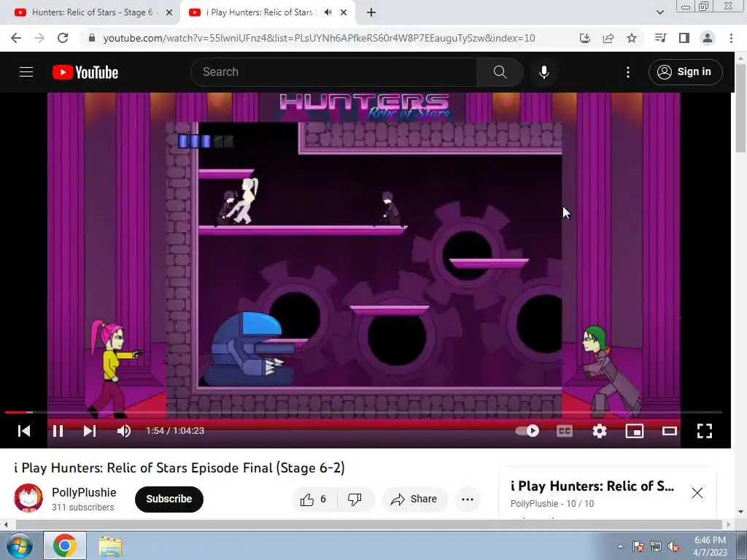747x560 pixels.
Task: Click the video title text
Action: [179, 468]
